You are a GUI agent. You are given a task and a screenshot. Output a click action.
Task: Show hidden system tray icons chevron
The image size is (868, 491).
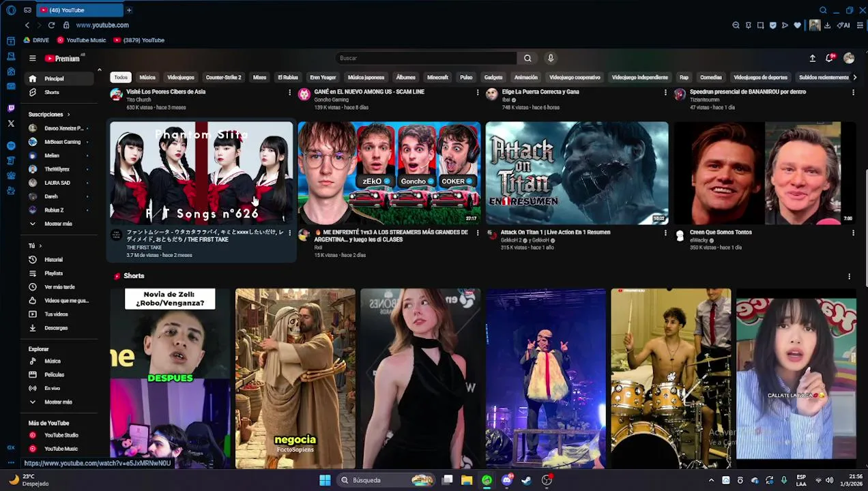(x=711, y=480)
